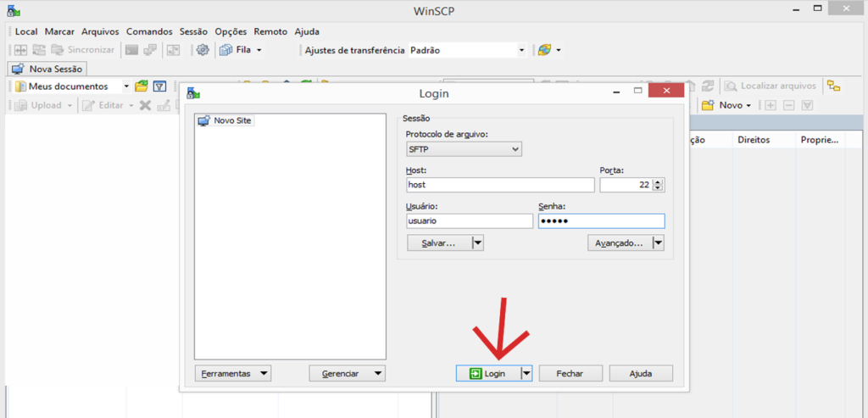Click the open folder icon beside Meus documentos
868x418 pixels.
(142, 86)
